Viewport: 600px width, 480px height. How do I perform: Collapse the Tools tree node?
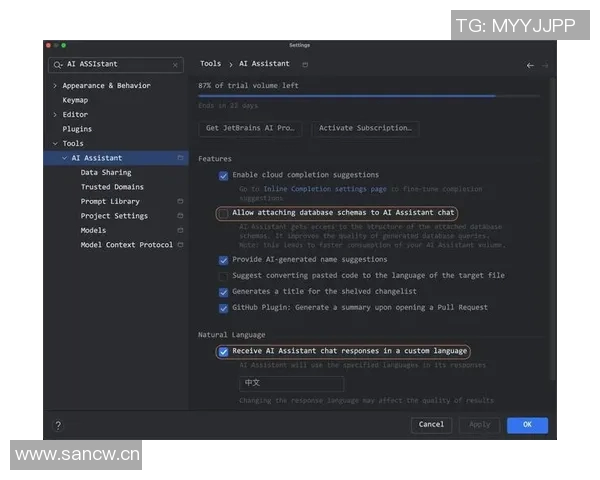click(x=55, y=144)
